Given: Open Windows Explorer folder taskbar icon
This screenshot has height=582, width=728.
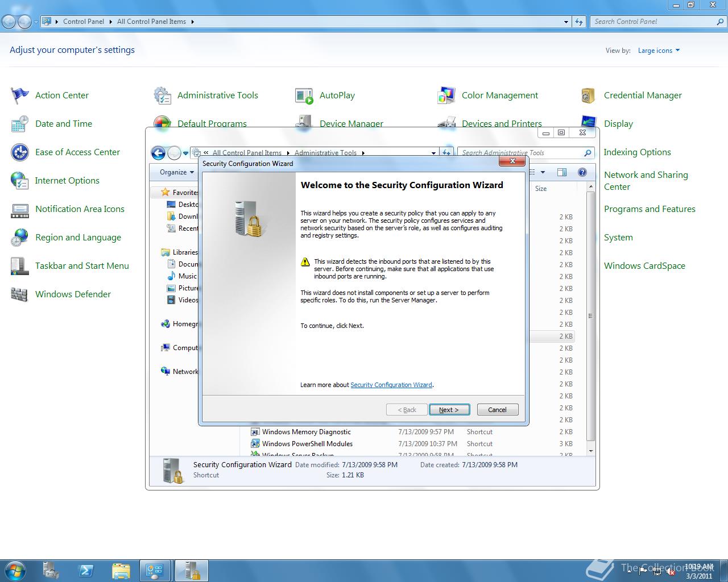Looking at the screenshot, I should 121,571.
